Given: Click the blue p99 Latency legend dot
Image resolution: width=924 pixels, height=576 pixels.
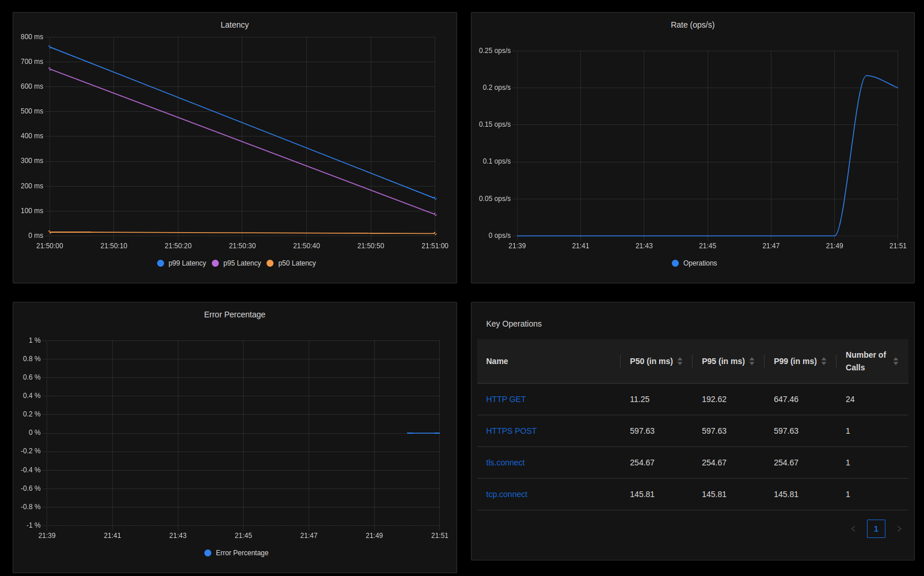Looking at the screenshot, I should click(161, 263).
